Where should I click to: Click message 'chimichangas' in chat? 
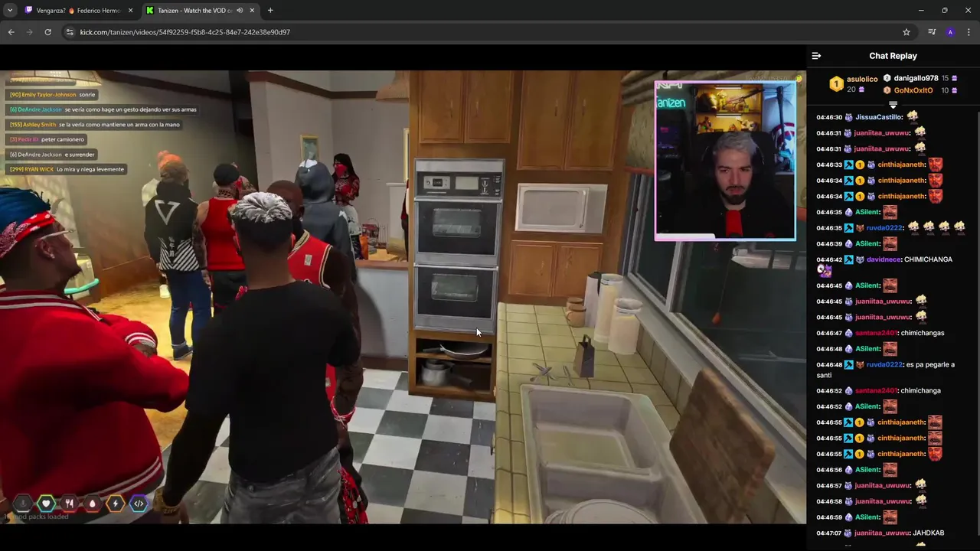click(x=923, y=333)
